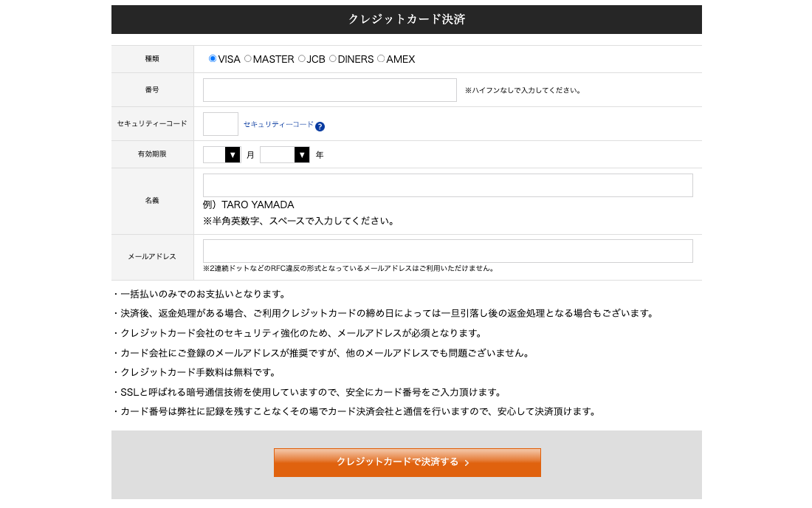812x508 pixels.
Task: Focus the cardholder name (名義) field
Action: coord(447,185)
